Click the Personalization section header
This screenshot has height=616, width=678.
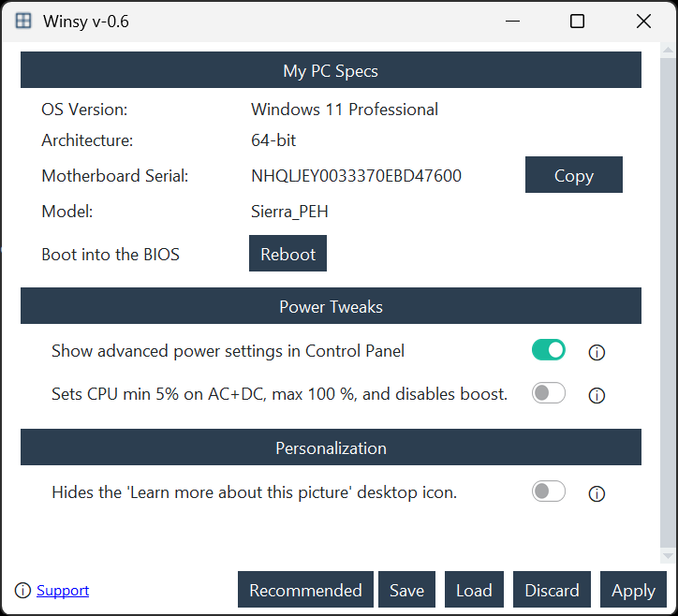[x=331, y=447]
